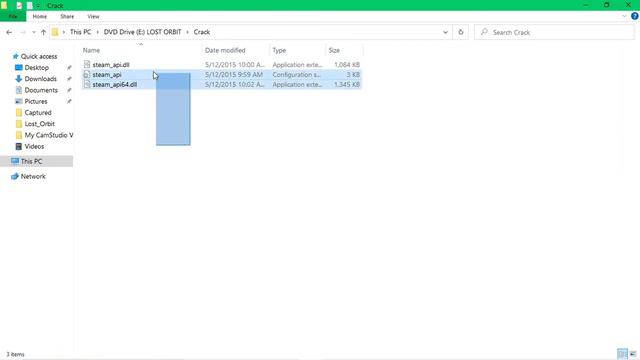Expand the ribbon chevron
Image resolution: width=640 pixels, height=360 pixels.
(624, 16)
